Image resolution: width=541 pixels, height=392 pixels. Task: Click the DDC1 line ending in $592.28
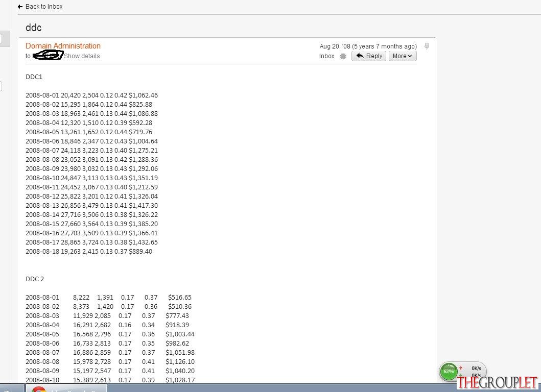[89, 122]
